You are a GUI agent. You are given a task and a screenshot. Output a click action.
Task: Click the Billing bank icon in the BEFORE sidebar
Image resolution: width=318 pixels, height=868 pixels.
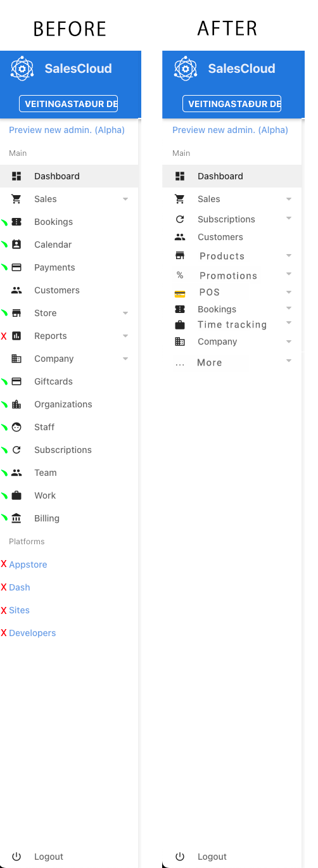(16, 518)
